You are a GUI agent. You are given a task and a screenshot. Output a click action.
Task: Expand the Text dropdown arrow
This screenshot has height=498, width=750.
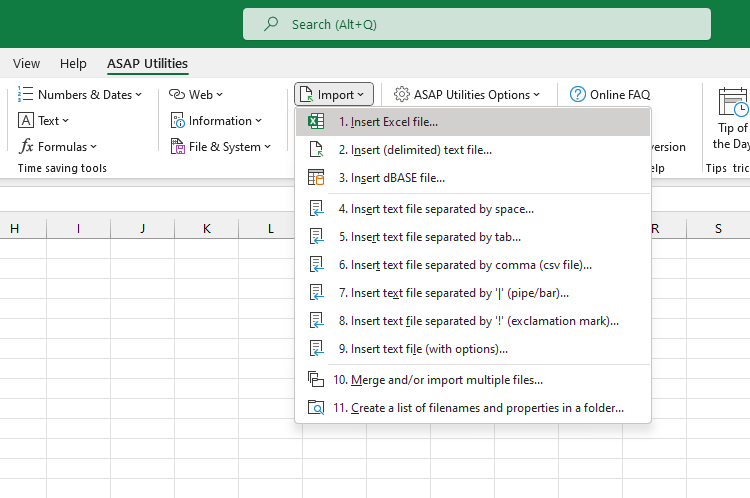[x=66, y=121]
